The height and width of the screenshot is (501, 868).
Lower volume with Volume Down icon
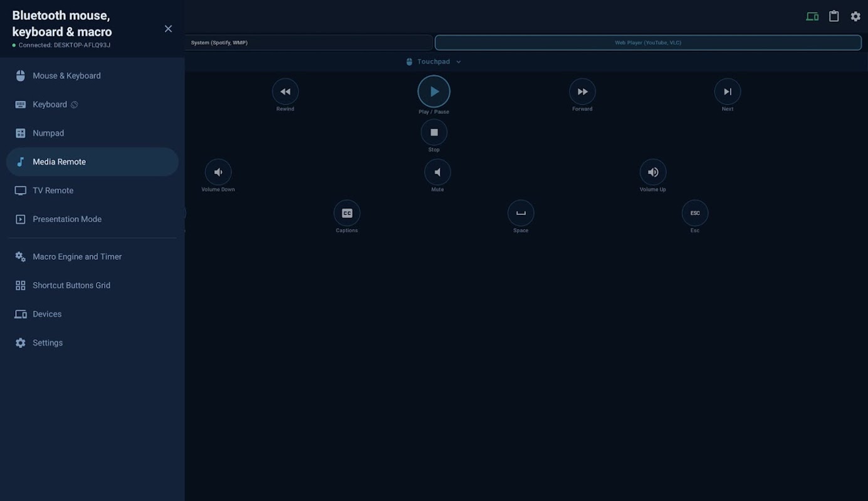click(218, 172)
